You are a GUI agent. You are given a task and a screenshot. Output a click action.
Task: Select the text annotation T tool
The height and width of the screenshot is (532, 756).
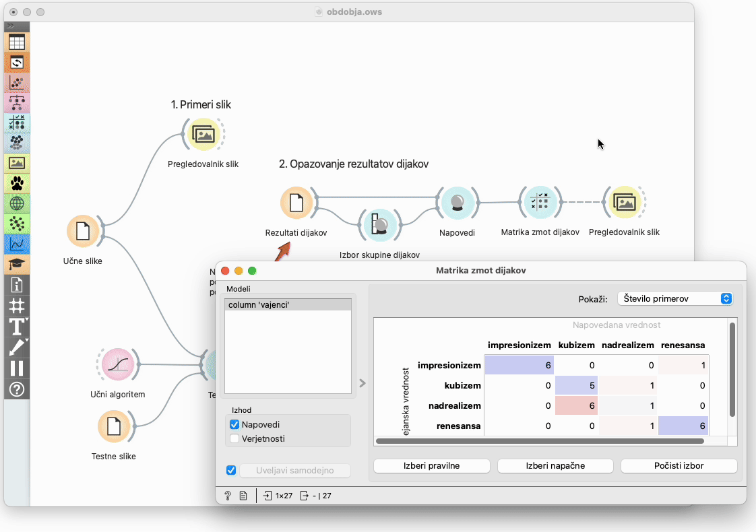pos(17,327)
